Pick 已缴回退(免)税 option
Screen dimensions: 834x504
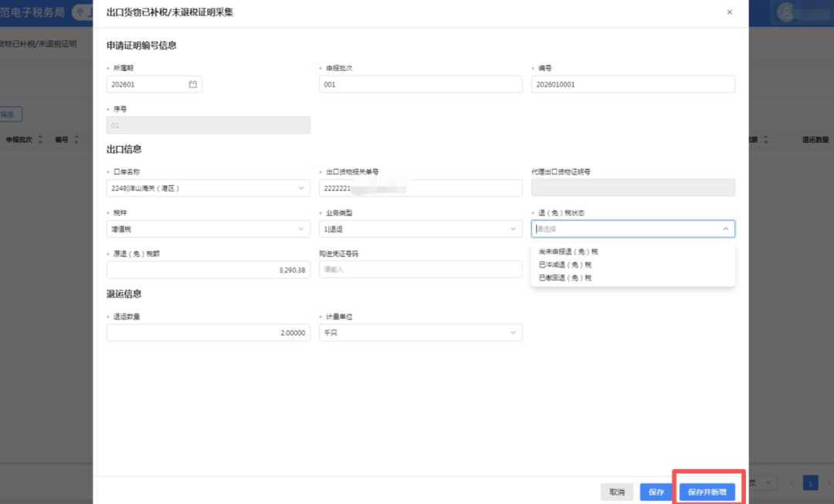565,278
